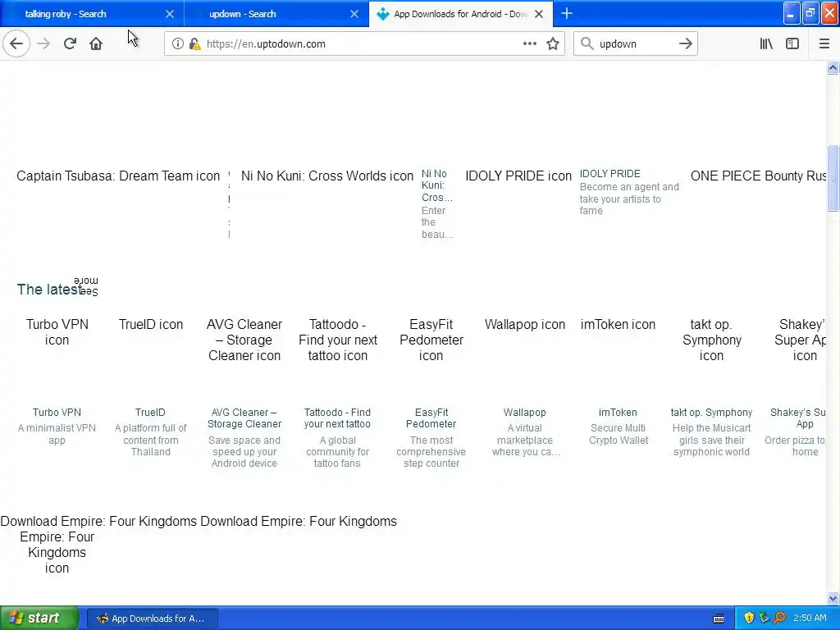Click the 'TrueID' app title
The height and width of the screenshot is (630, 840).
point(150,413)
